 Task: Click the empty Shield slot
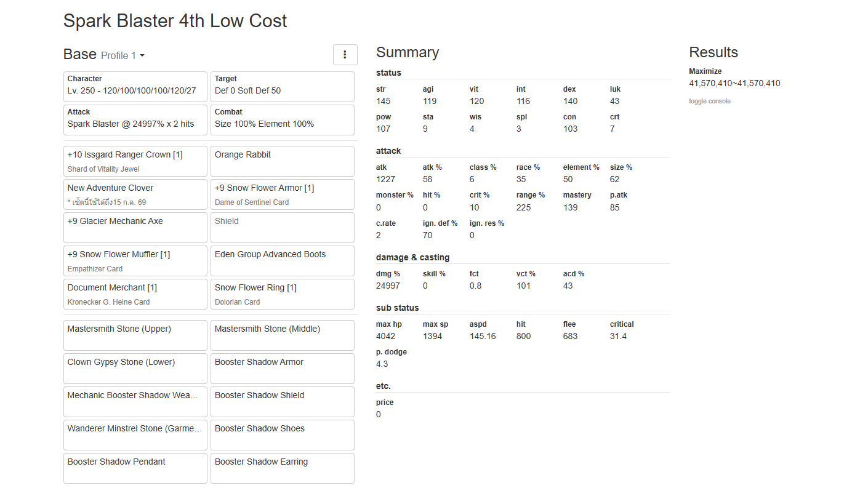pyautogui.click(x=282, y=228)
